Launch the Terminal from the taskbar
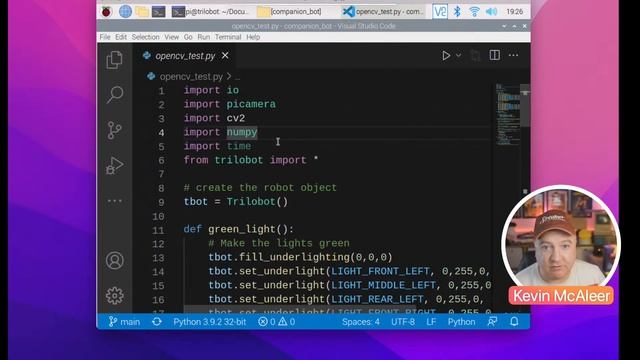640x360 pixels. (158, 11)
